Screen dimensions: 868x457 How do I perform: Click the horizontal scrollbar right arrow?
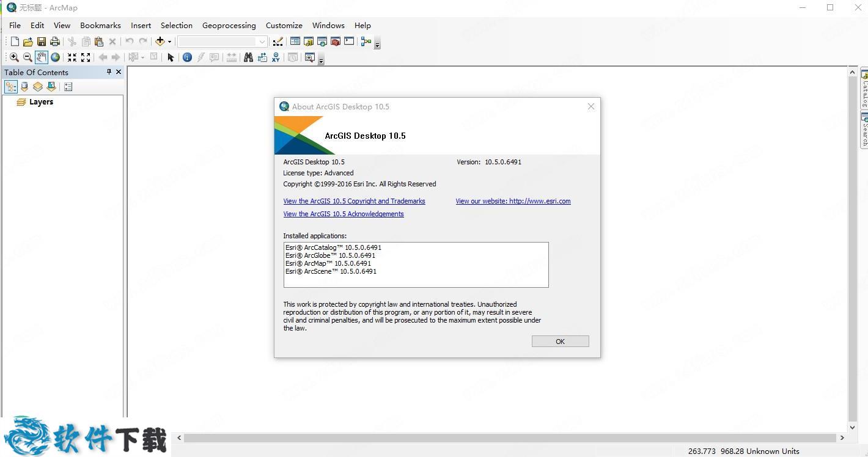(842, 438)
